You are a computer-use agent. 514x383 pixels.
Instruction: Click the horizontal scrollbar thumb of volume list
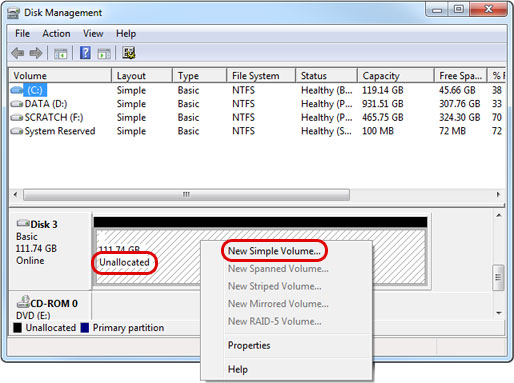click(x=186, y=195)
